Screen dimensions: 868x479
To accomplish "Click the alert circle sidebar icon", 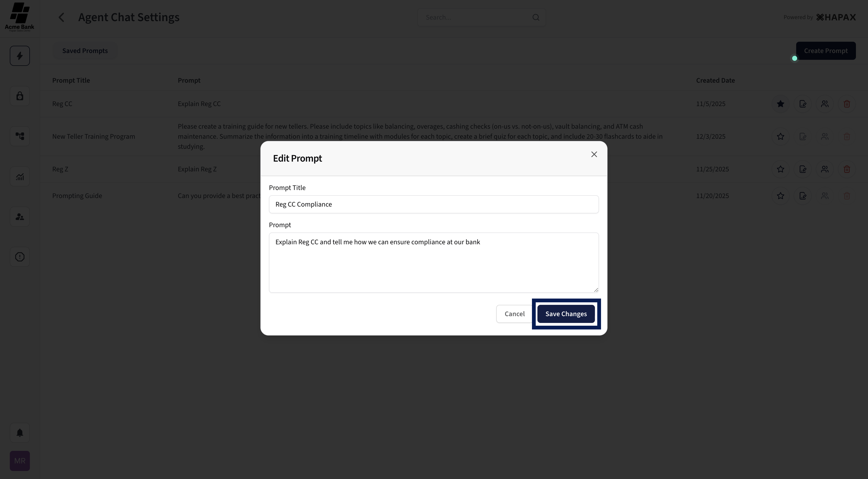I will pos(20,257).
